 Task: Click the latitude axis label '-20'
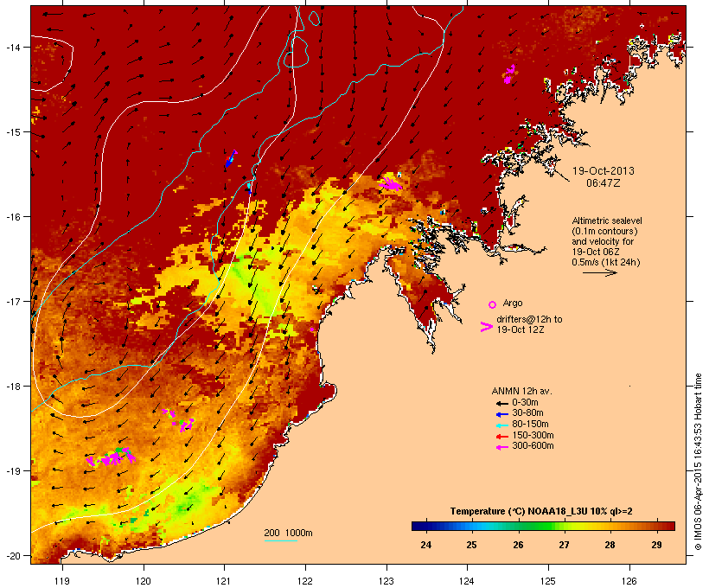12,555
